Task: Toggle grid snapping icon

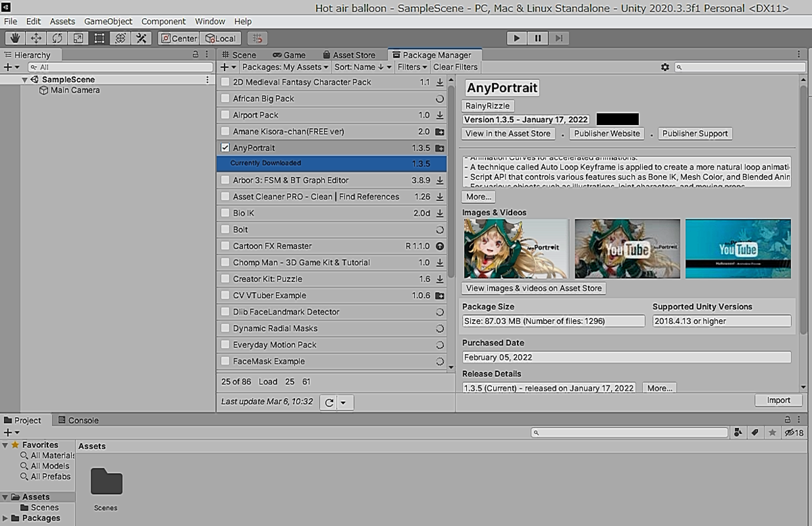Action: (x=258, y=39)
